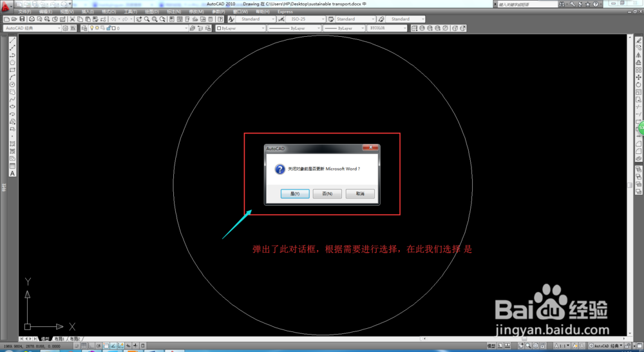This screenshot has height=352, width=644.
Task: Click the 1:1 annotation scale in the status bar
Action: [x=562, y=346]
